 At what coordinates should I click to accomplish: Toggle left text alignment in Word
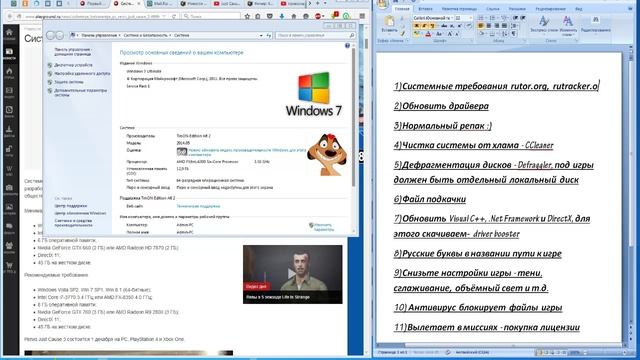tap(481, 26)
